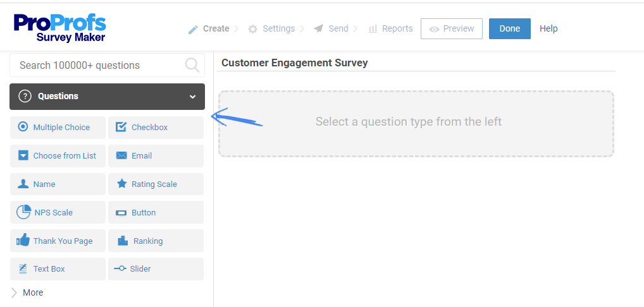This screenshot has width=644, height=307.
Task: Click the Questions header label
Action: click(x=58, y=96)
